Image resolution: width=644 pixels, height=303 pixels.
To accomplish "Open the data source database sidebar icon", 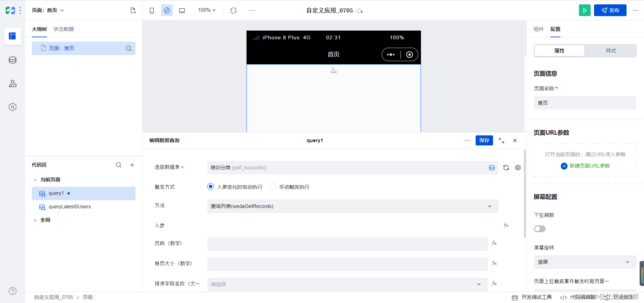I will click(x=12, y=60).
